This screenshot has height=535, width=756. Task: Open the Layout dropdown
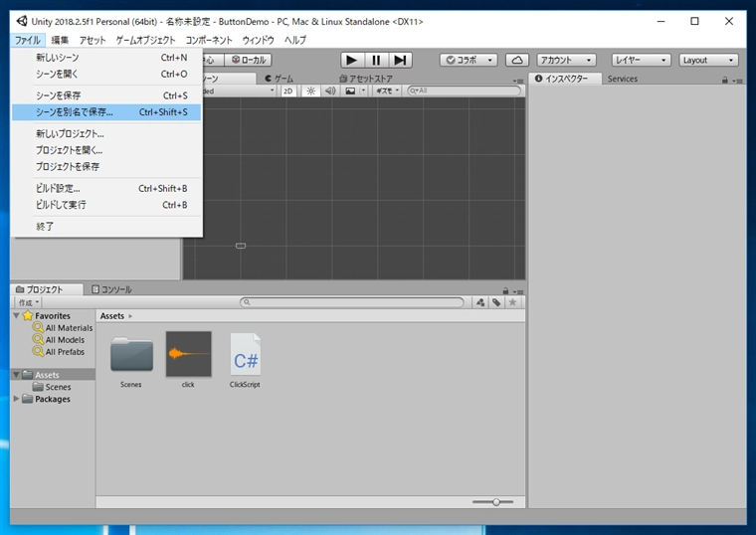(x=708, y=60)
